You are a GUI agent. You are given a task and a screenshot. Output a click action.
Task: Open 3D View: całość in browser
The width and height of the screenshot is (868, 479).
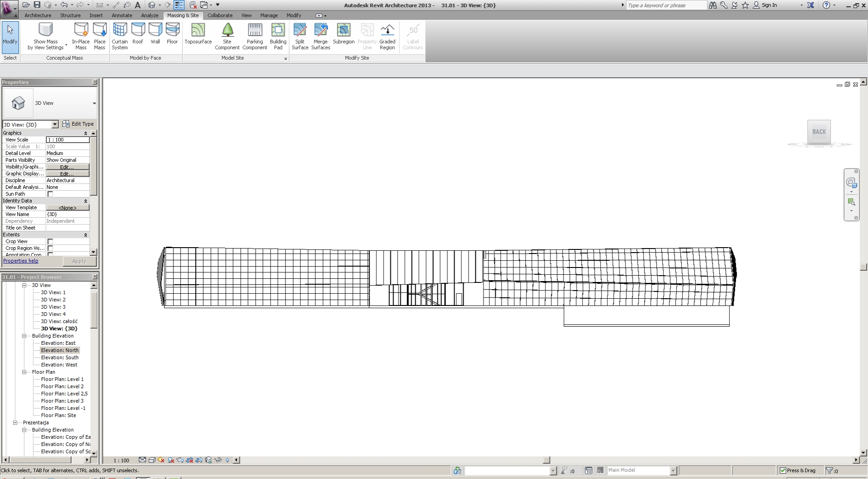[59, 321]
